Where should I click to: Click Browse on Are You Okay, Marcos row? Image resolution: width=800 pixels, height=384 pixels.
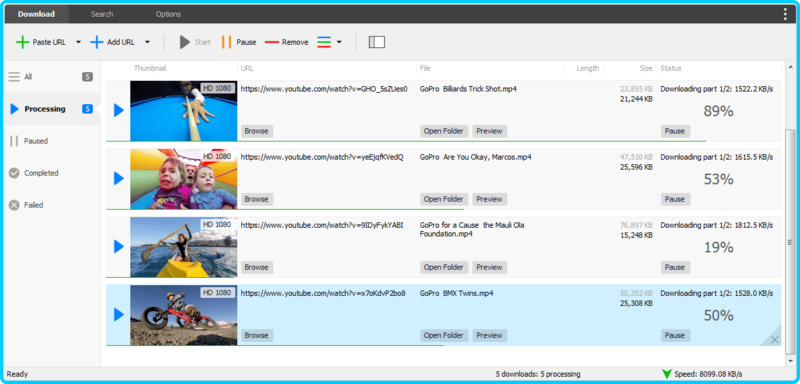tap(257, 199)
